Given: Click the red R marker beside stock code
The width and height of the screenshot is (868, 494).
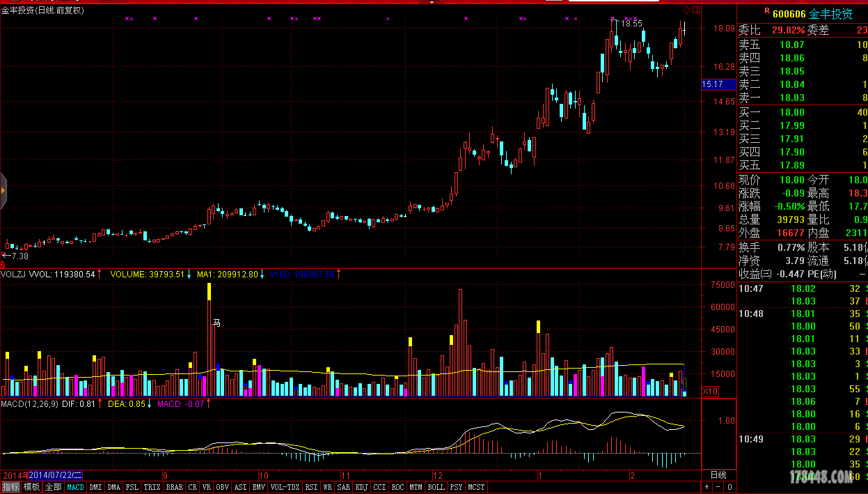Looking at the screenshot, I should click(x=766, y=10).
